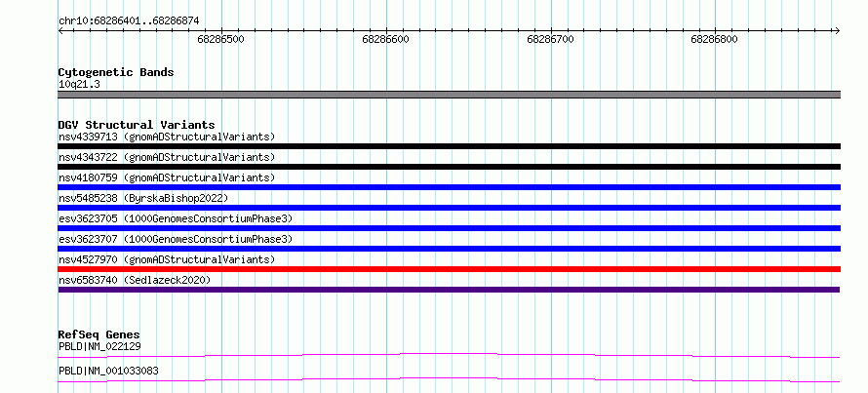
Task: Click the 68286700 ruler coordinate
Action: click(x=550, y=39)
